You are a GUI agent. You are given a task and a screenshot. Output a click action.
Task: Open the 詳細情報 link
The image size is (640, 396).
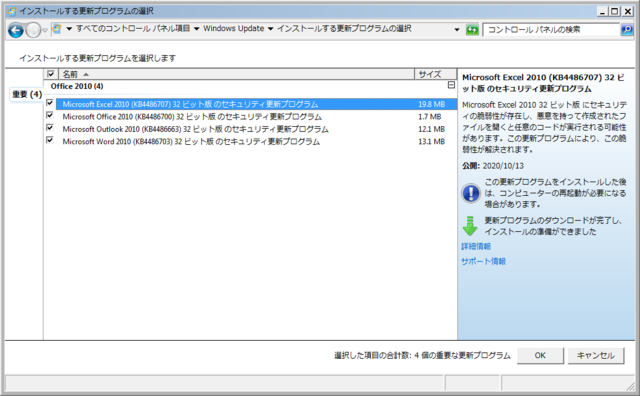[x=476, y=246]
